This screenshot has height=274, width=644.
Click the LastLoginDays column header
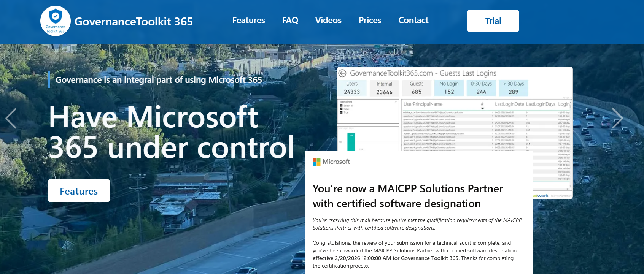coord(541,104)
